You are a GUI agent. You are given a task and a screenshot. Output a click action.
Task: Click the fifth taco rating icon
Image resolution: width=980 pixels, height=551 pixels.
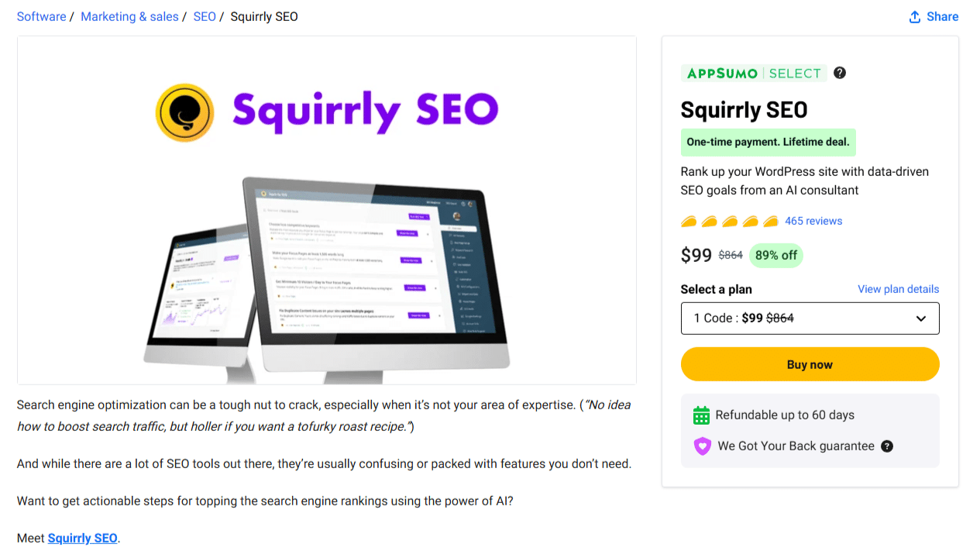click(x=769, y=221)
